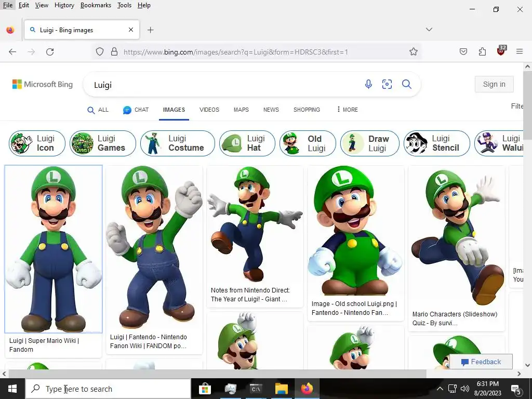Open a new tab with plus icon

(x=150, y=30)
